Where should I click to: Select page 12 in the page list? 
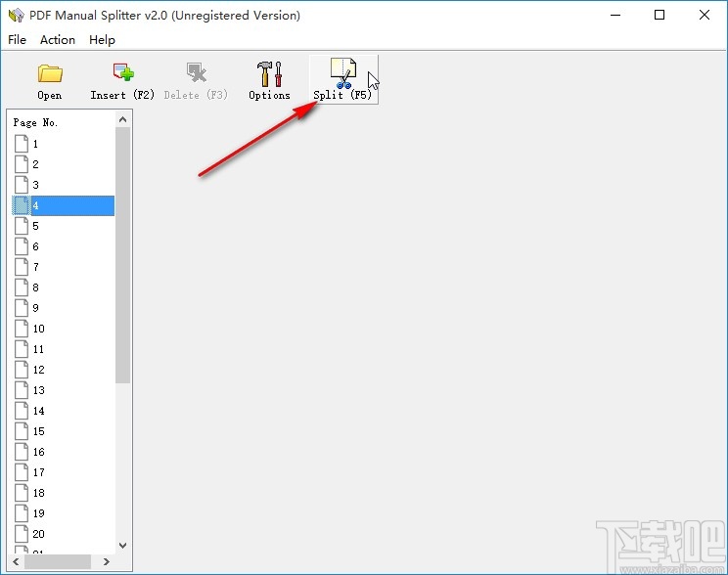point(64,370)
